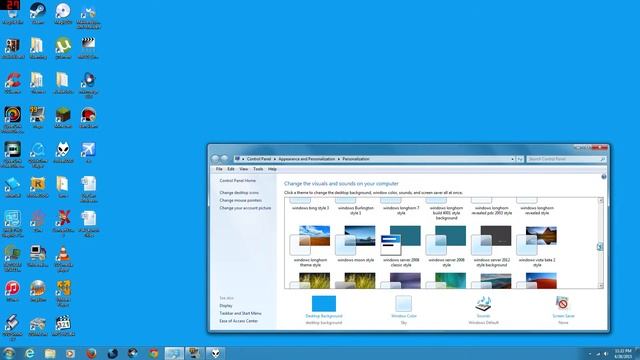Click the windows Burlington style 1 label

click(x=356, y=211)
